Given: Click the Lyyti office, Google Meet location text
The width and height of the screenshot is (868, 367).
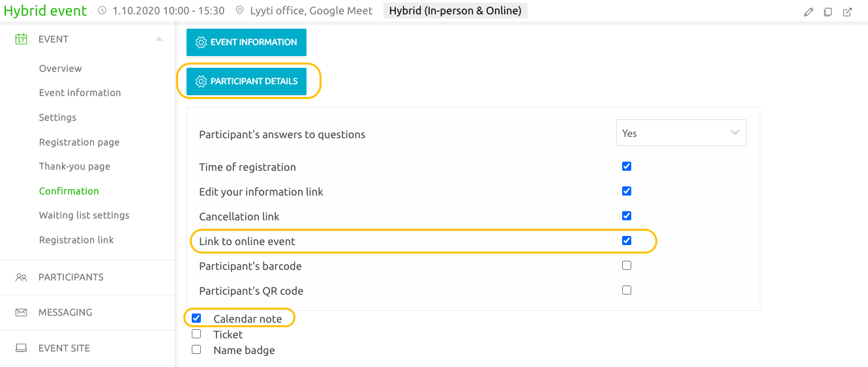Looking at the screenshot, I should coord(312,10).
